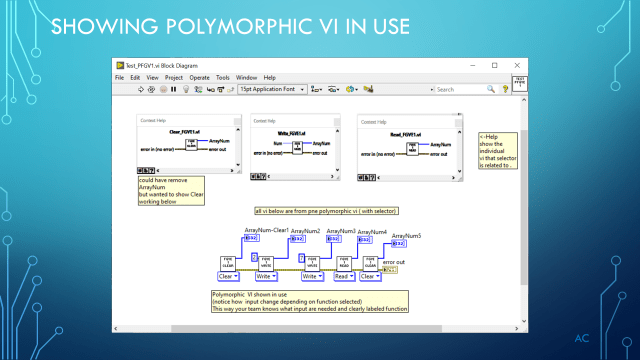Open the Distribute Objects dropdown

pyautogui.click(x=333, y=89)
